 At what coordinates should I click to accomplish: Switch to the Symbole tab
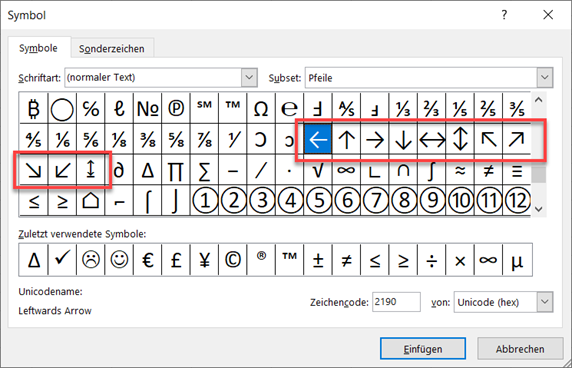pos(38,48)
